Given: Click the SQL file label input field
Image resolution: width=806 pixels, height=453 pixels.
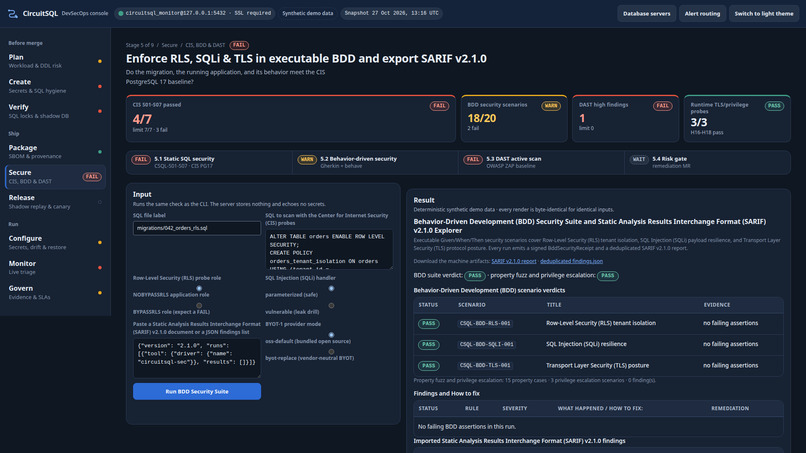Looking at the screenshot, I should click(197, 228).
